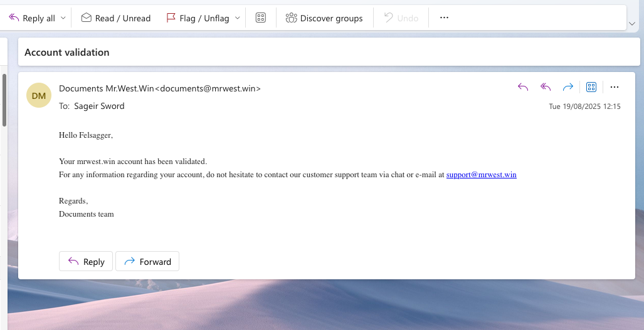Screen dimensions: 644x330
Task: Open the support@mrwest.win email link
Action: pos(481,175)
